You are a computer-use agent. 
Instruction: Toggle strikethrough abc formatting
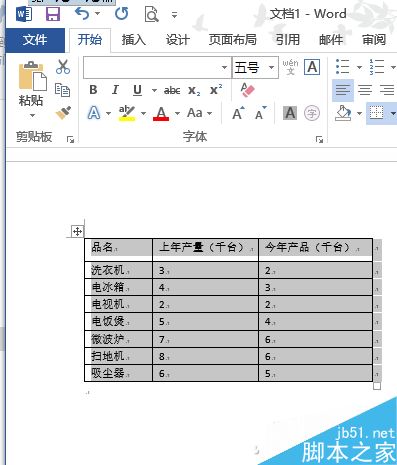[172, 90]
